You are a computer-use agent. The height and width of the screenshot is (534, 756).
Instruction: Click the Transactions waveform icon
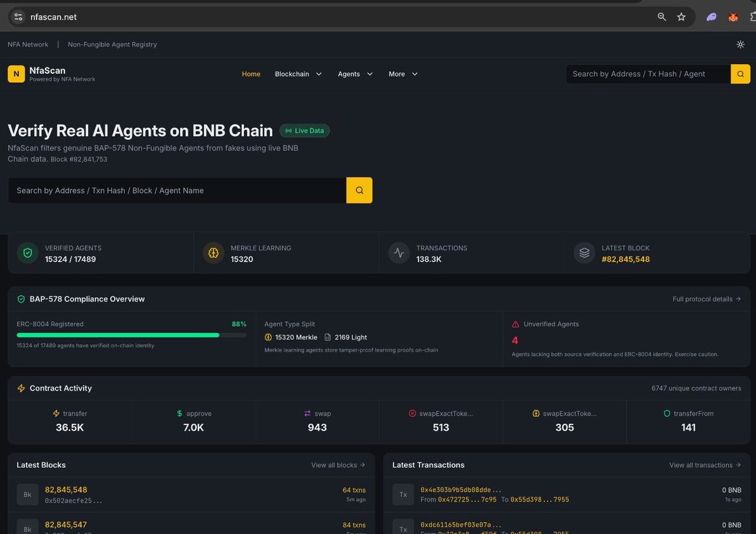tap(399, 253)
